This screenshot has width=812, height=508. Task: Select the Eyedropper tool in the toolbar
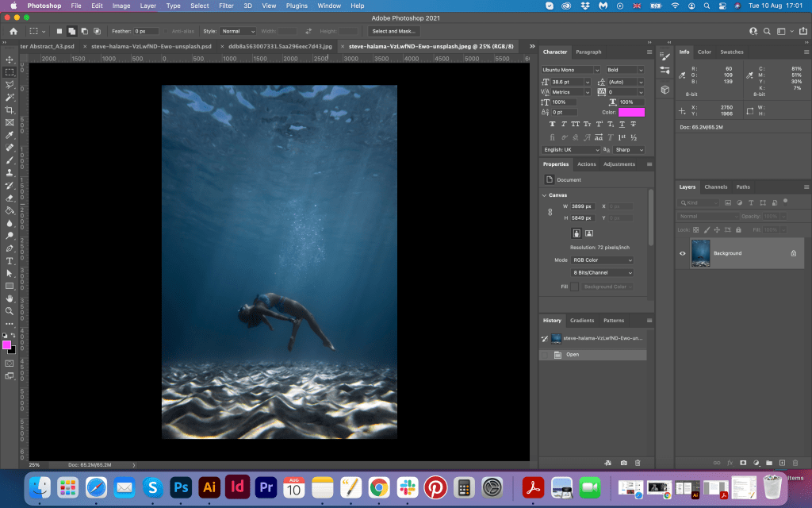pos(10,135)
